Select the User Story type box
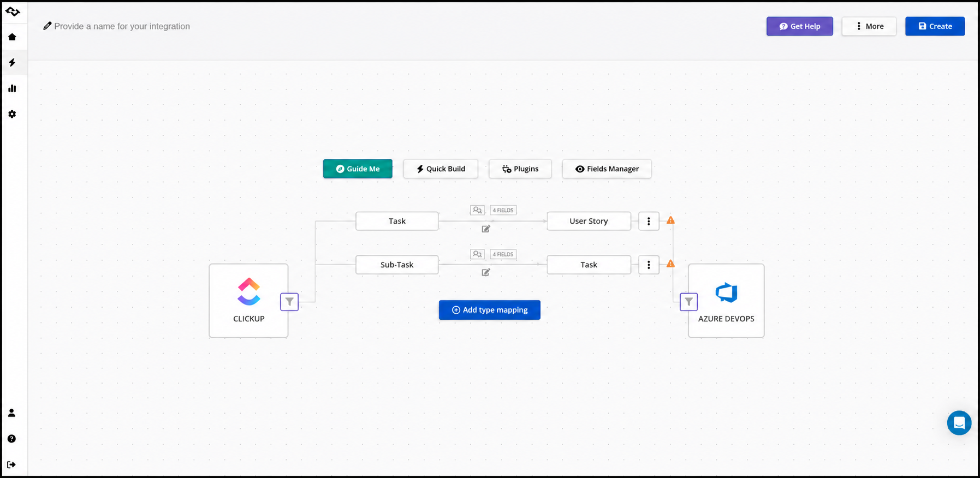The height and width of the screenshot is (478, 980). [589, 221]
